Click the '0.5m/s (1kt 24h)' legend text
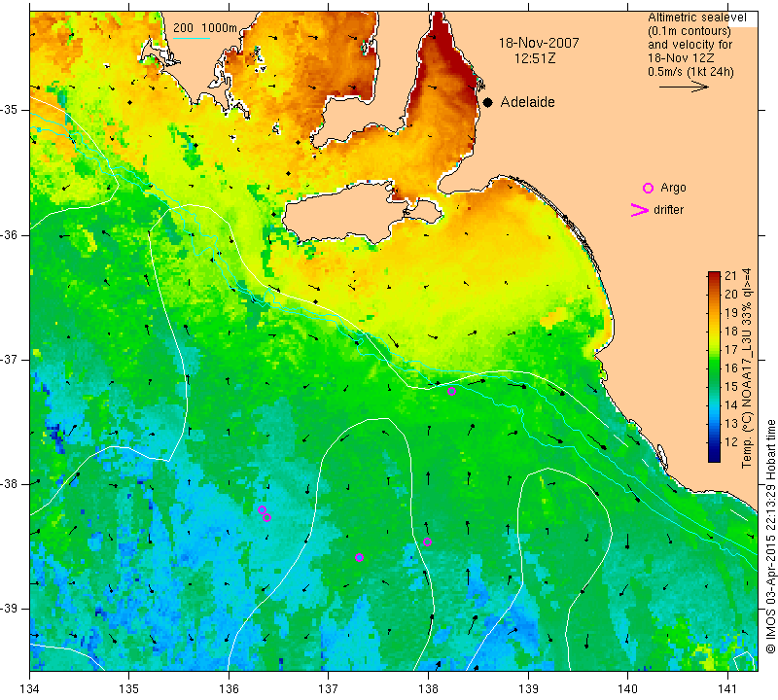 tap(690, 72)
